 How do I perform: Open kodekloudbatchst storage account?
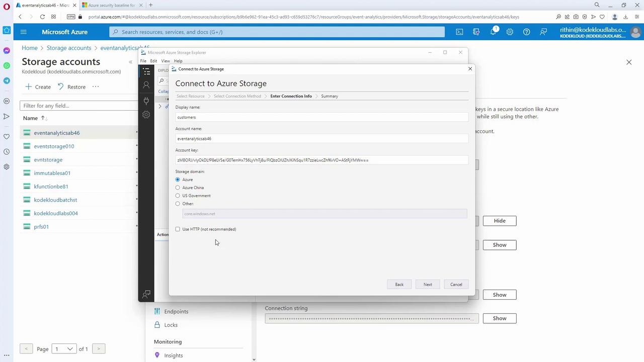[55, 200]
